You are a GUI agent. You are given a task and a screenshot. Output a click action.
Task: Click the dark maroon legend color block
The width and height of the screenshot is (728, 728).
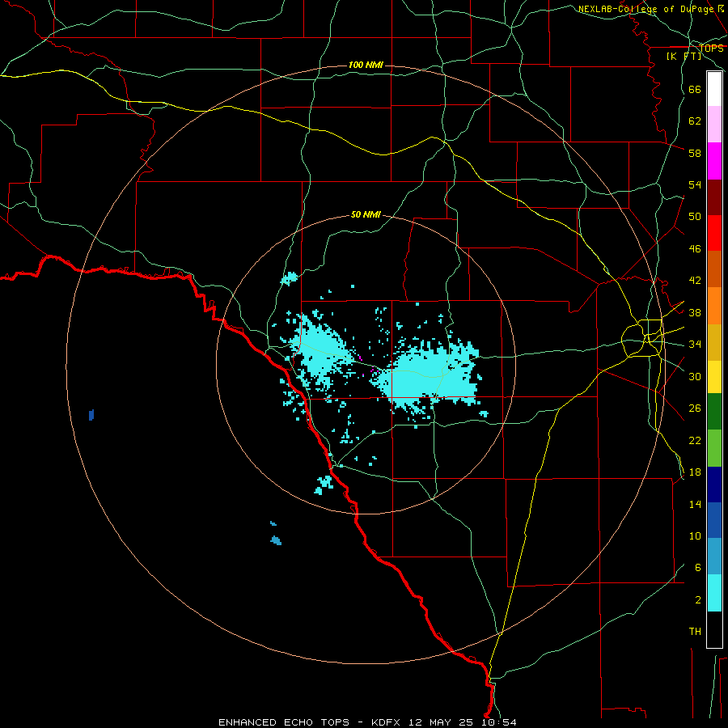pyautogui.click(x=714, y=197)
